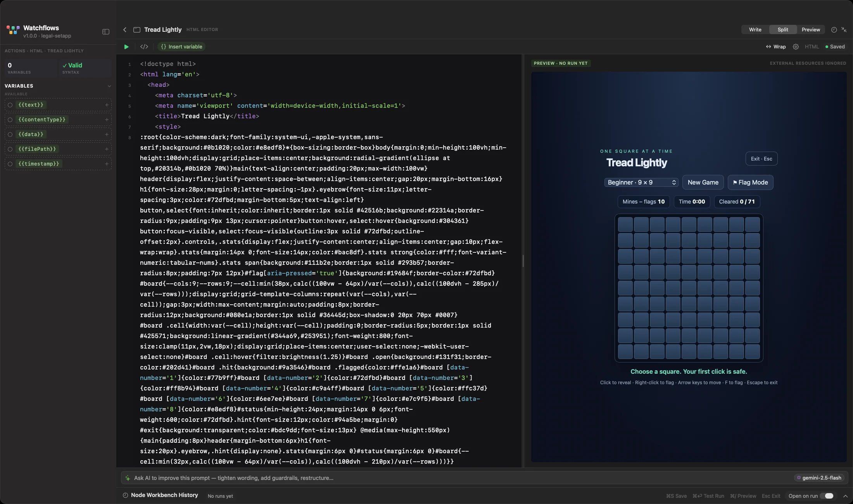Click the green Run play icon

tap(126, 47)
